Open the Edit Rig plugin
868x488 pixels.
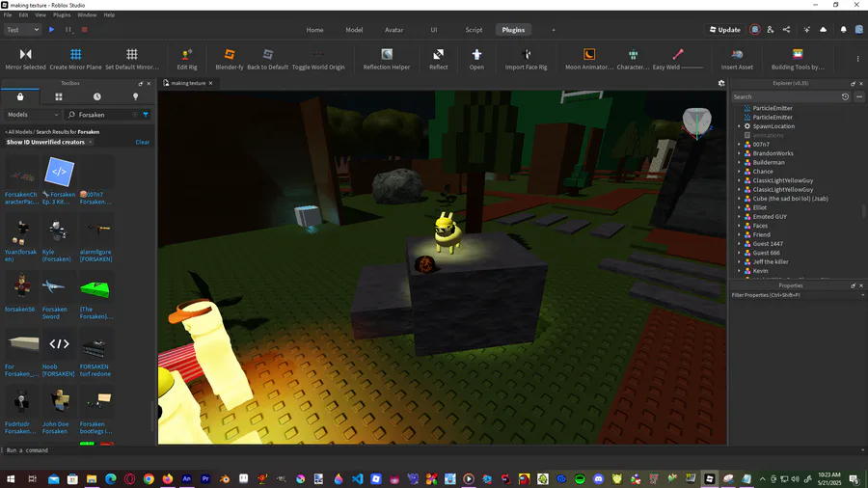click(186, 54)
